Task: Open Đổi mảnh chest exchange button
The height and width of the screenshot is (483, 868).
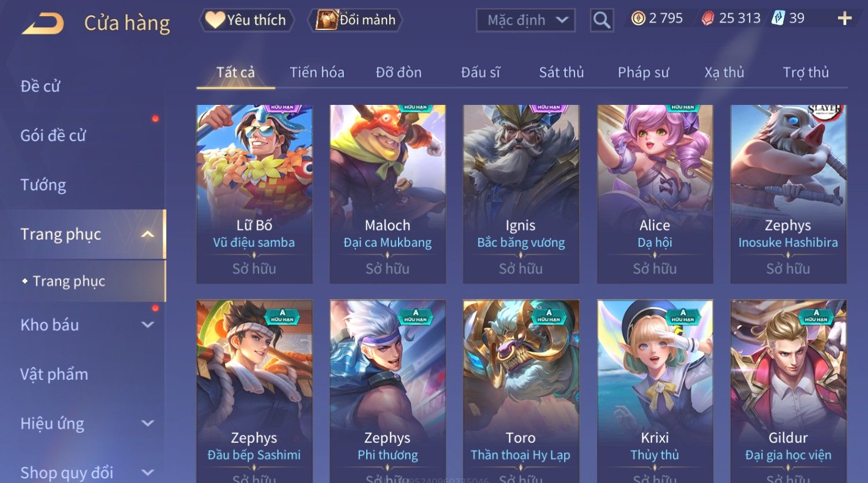Action: click(355, 20)
